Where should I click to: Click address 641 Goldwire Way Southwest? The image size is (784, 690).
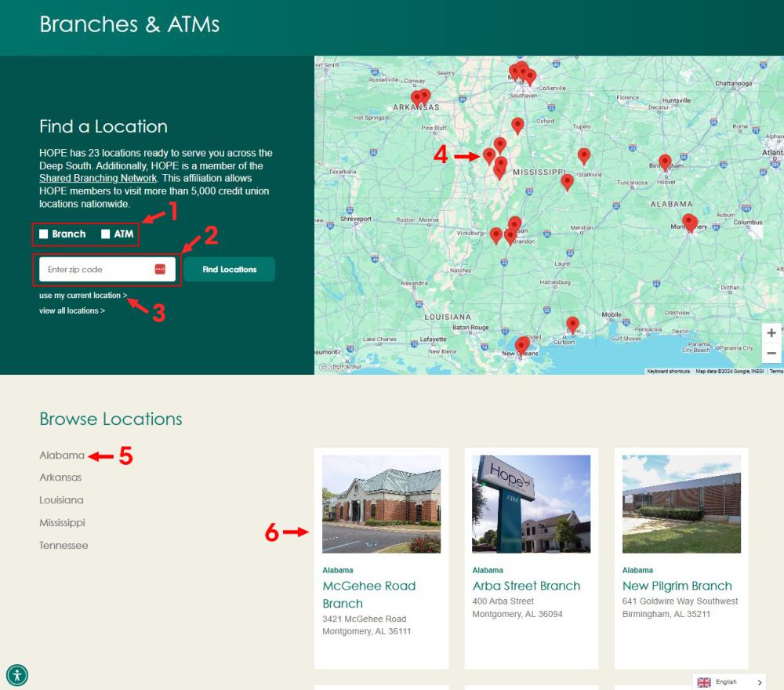pyautogui.click(x=680, y=601)
